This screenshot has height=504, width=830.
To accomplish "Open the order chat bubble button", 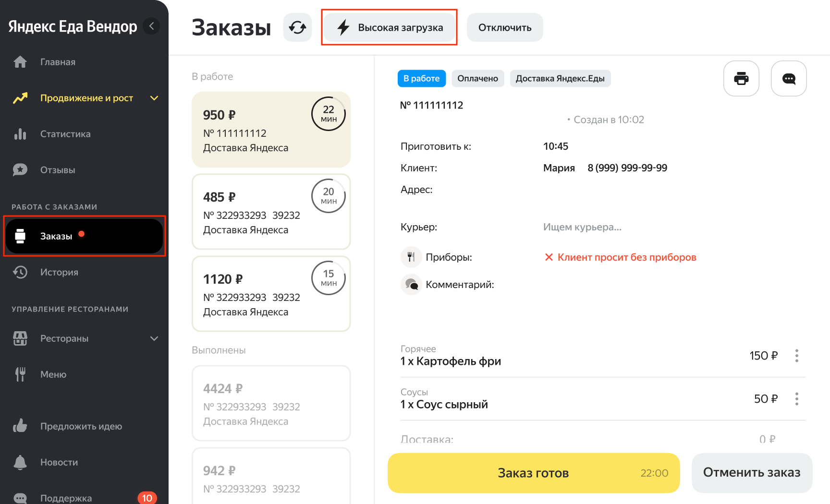I will coord(789,78).
